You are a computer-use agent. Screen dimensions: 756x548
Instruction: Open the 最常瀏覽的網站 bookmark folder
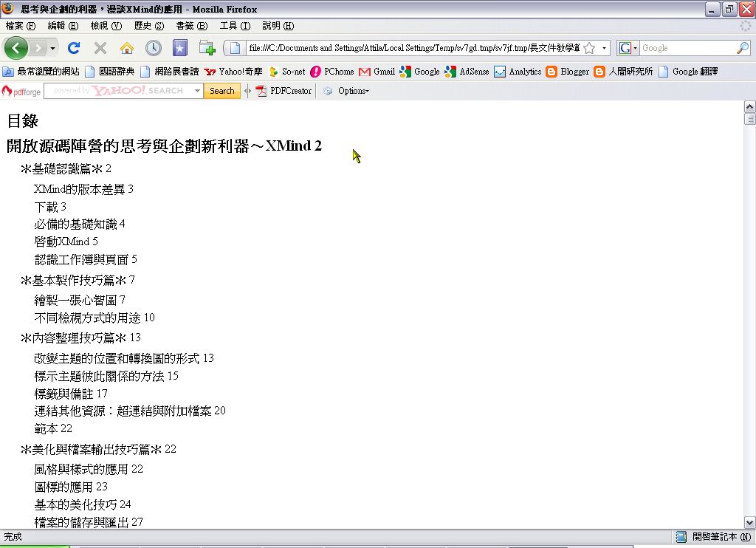click(x=41, y=72)
